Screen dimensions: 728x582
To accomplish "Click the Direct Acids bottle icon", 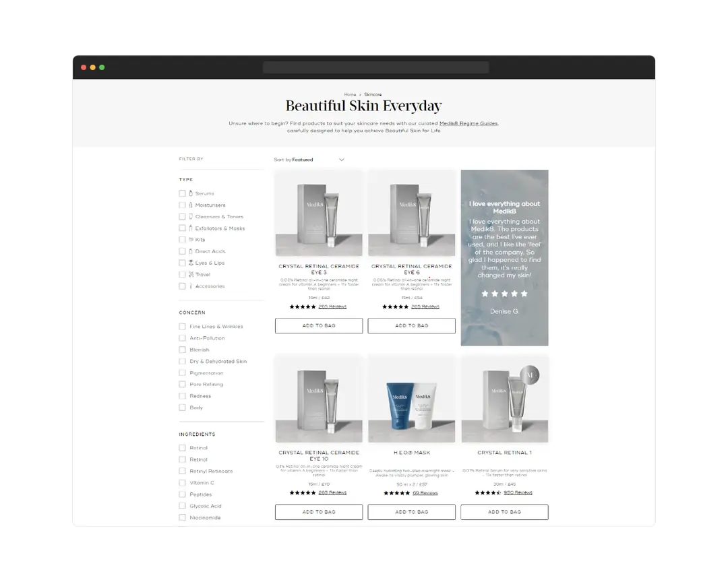I will (x=190, y=251).
